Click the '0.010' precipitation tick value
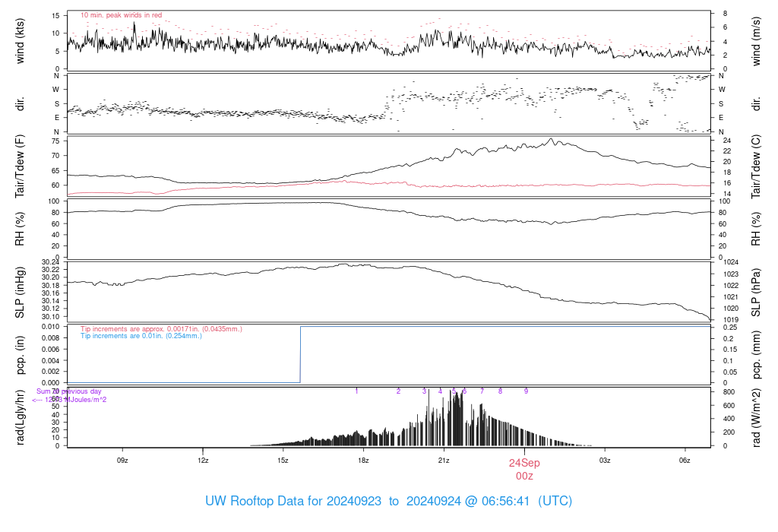The height and width of the screenshot is (532, 778). click(51, 327)
